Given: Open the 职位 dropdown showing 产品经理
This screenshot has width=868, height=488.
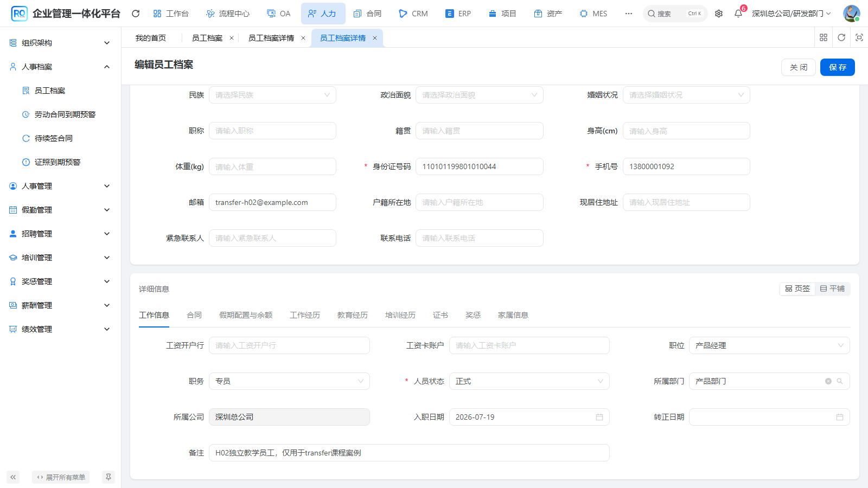Looking at the screenshot, I should click(769, 345).
